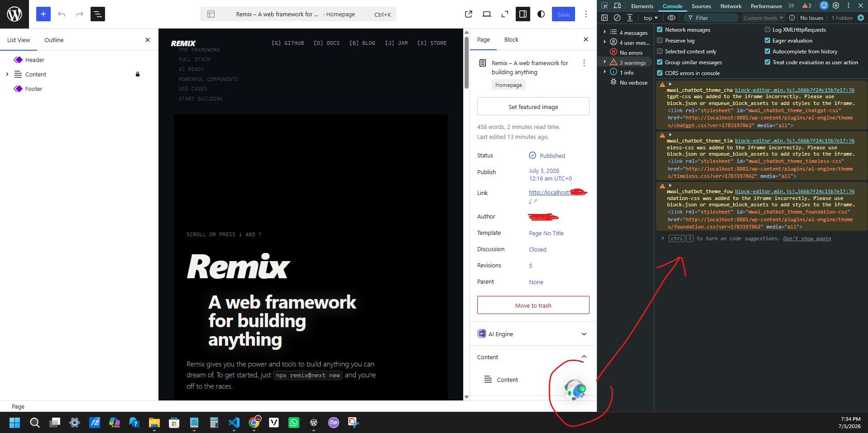Toggle the settings sidebar panel
Viewport: 868px width, 433px height.
click(x=523, y=14)
